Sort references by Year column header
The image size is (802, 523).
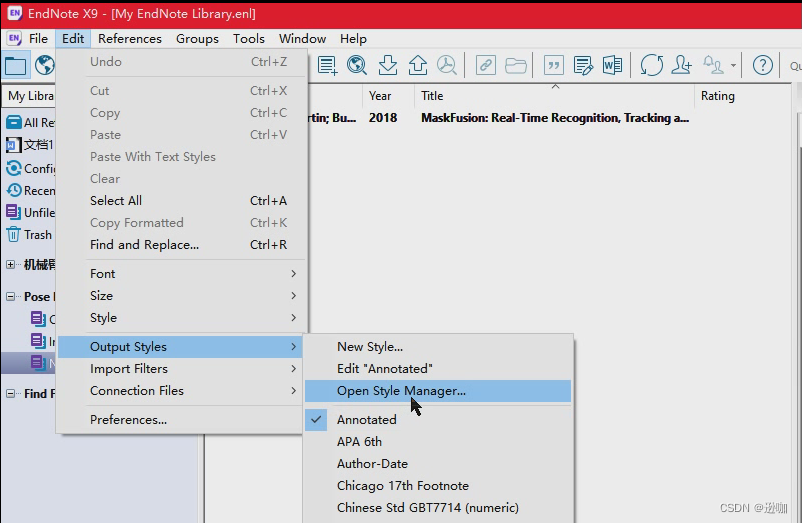(x=389, y=96)
